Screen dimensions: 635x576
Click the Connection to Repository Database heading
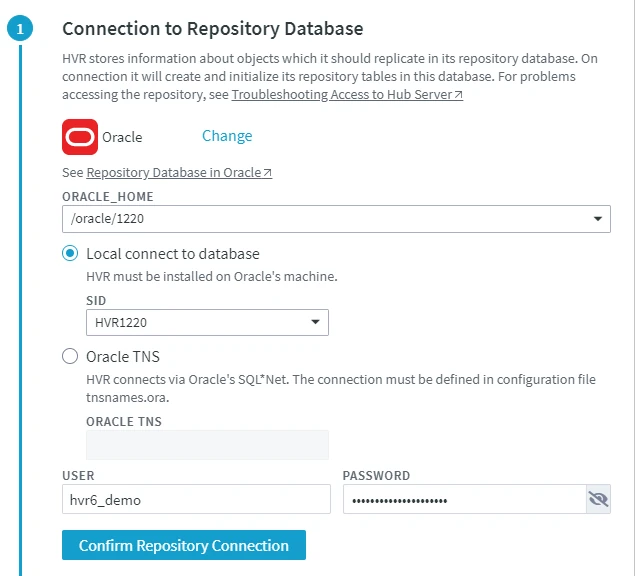point(213,29)
